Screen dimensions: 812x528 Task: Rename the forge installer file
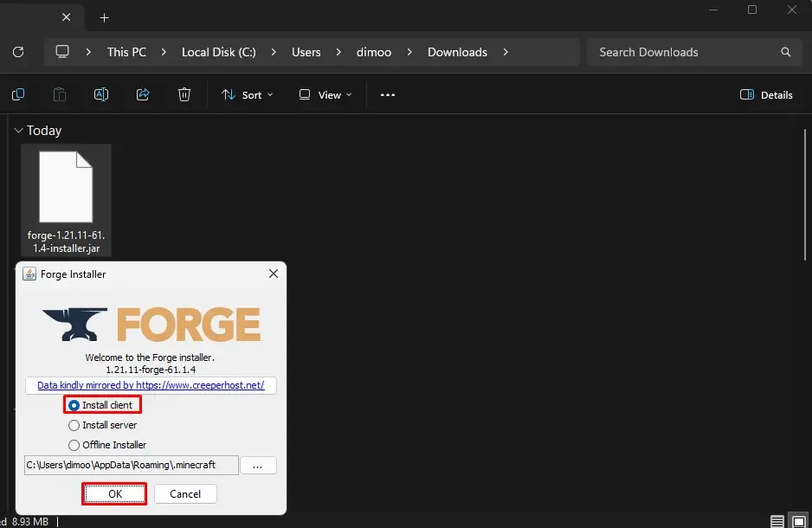100,94
